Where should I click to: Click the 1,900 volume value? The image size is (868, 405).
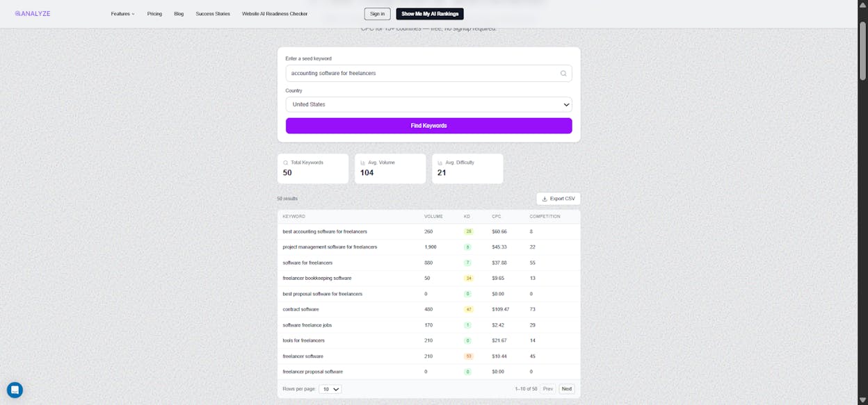click(x=431, y=247)
